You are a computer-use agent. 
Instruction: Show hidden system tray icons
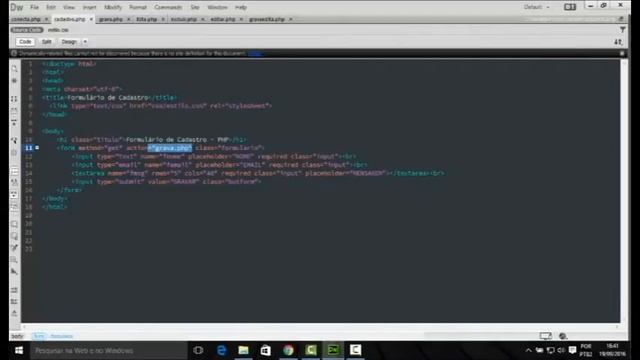[x=528, y=350]
